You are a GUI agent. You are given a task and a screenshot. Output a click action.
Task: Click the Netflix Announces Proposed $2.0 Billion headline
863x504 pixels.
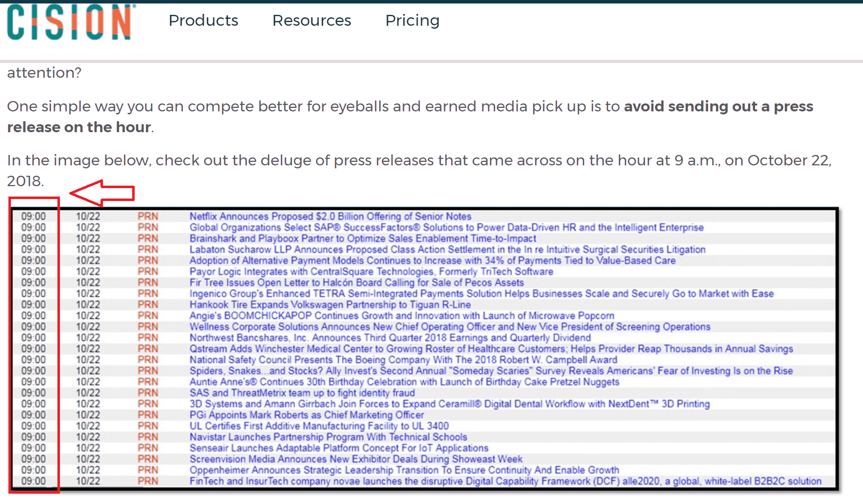pyautogui.click(x=330, y=216)
